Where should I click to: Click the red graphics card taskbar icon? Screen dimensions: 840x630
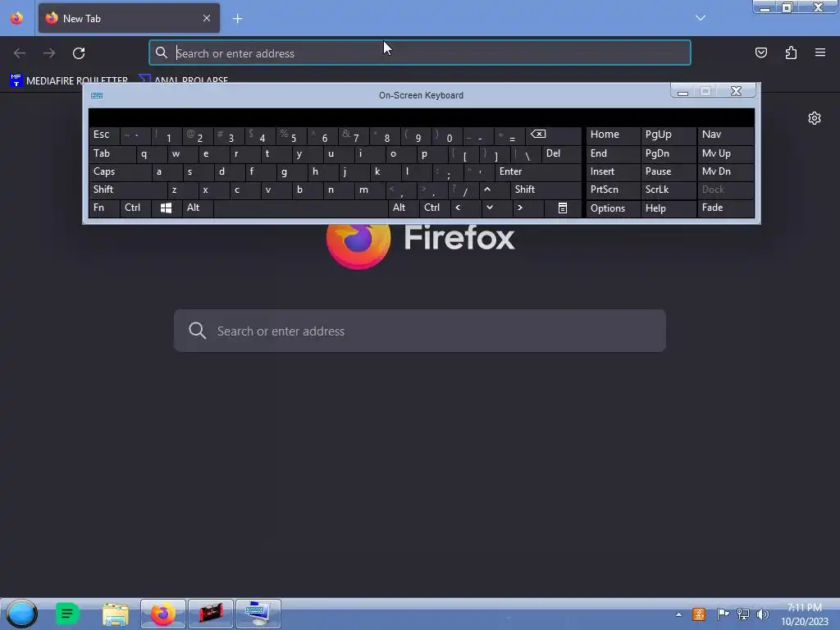pyautogui.click(x=211, y=614)
